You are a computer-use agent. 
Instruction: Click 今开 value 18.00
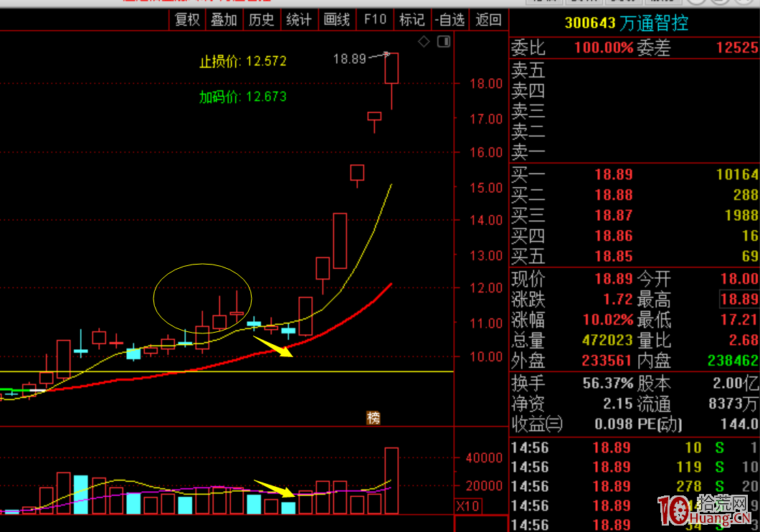[x=739, y=279]
